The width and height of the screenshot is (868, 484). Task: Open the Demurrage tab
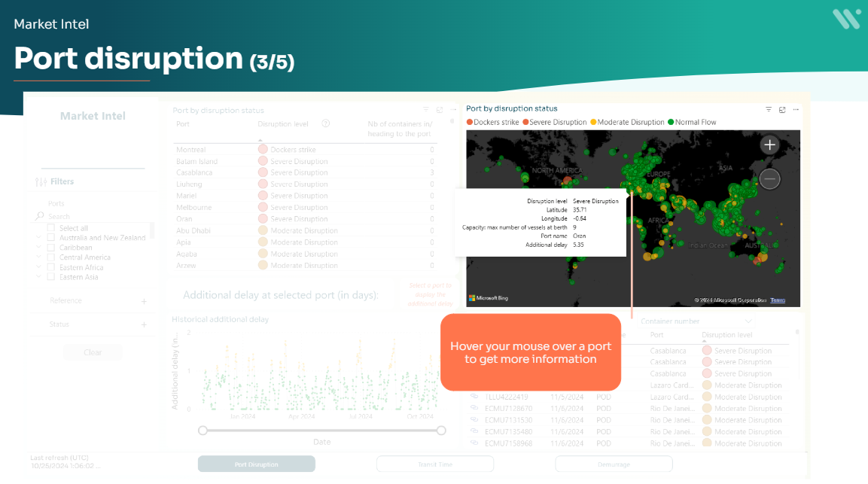pos(614,464)
